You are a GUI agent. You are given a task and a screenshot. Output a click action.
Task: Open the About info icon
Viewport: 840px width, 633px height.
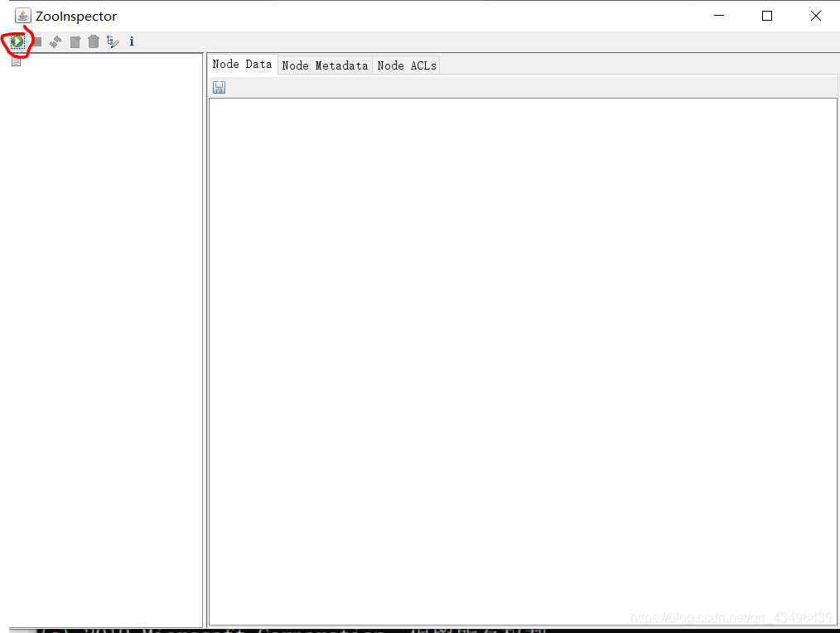tap(132, 41)
